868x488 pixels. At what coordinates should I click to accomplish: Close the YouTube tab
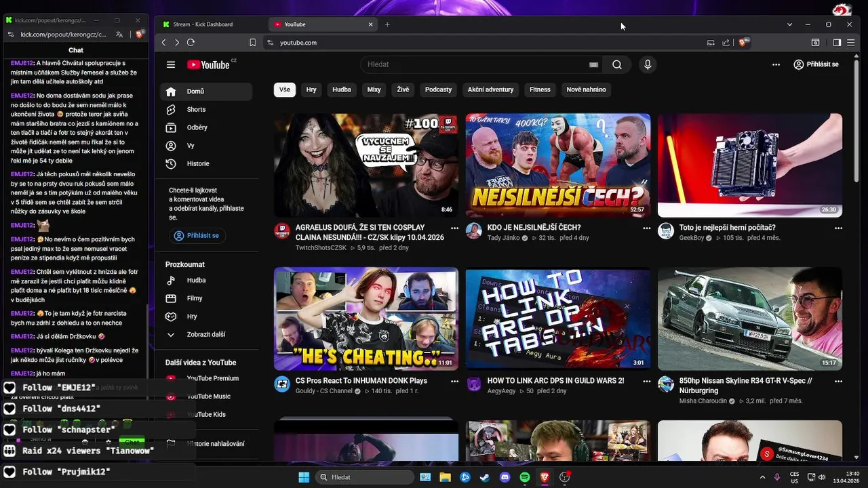370,24
